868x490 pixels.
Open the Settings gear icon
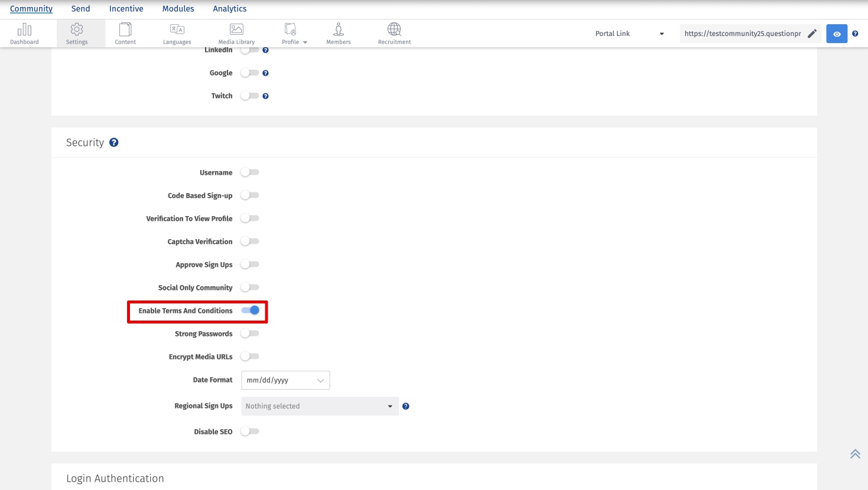point(77,30)
